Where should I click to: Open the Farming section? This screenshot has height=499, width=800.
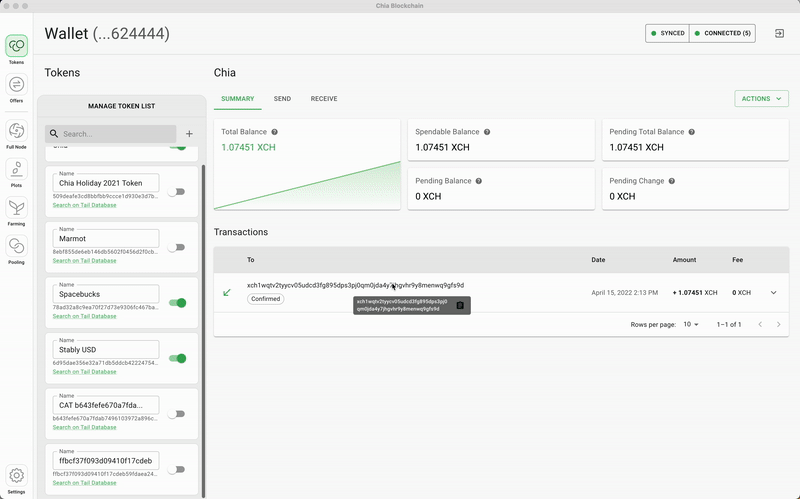coord(16,208)
